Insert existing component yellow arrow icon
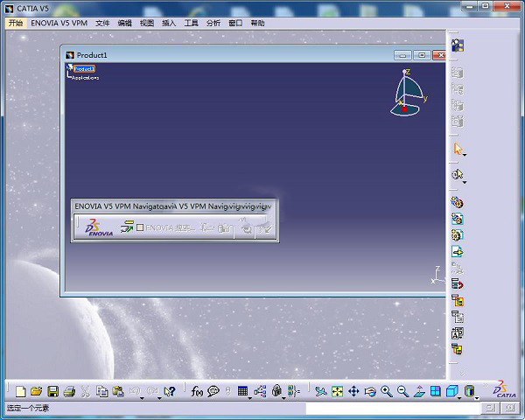 tap(458, 251)
